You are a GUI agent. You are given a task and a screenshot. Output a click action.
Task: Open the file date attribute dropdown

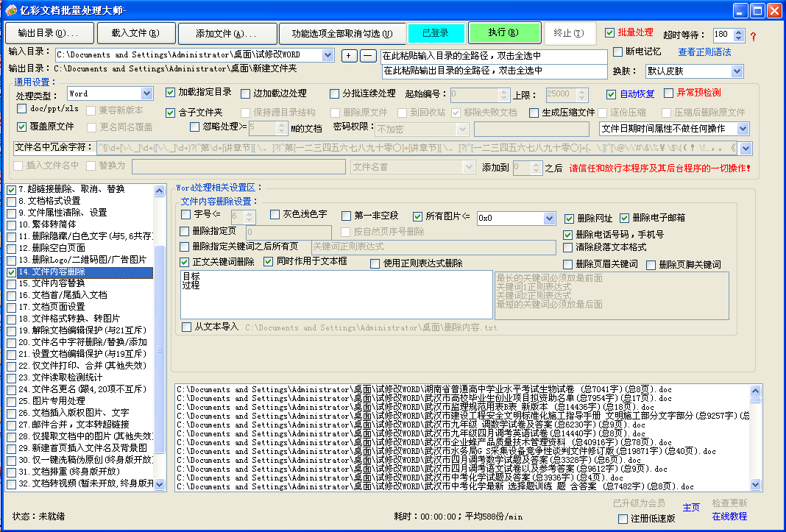[743, 129]
